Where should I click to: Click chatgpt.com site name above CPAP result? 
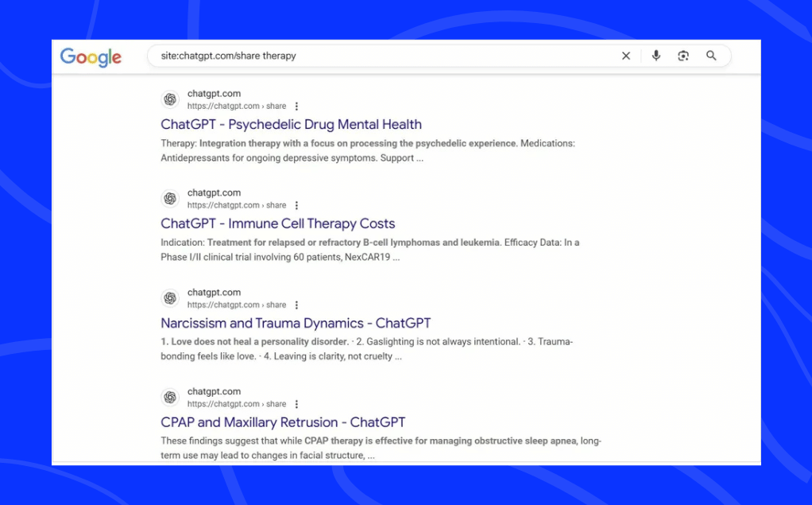click(214, 391)
